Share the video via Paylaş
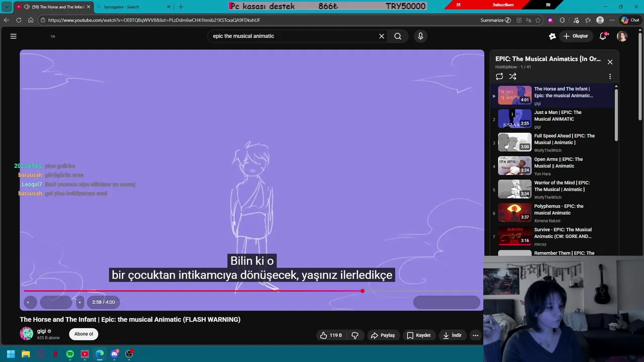 tap(382, 335)
